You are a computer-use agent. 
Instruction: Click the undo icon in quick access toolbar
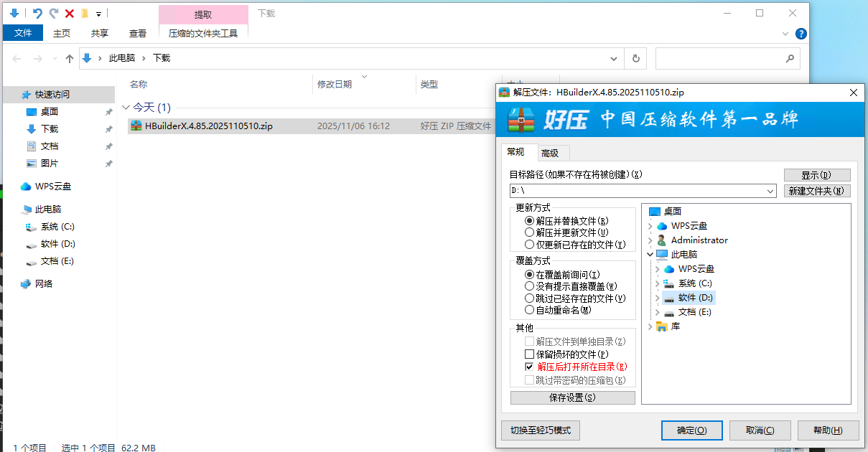pyautogui.click(x=38, y=14)
